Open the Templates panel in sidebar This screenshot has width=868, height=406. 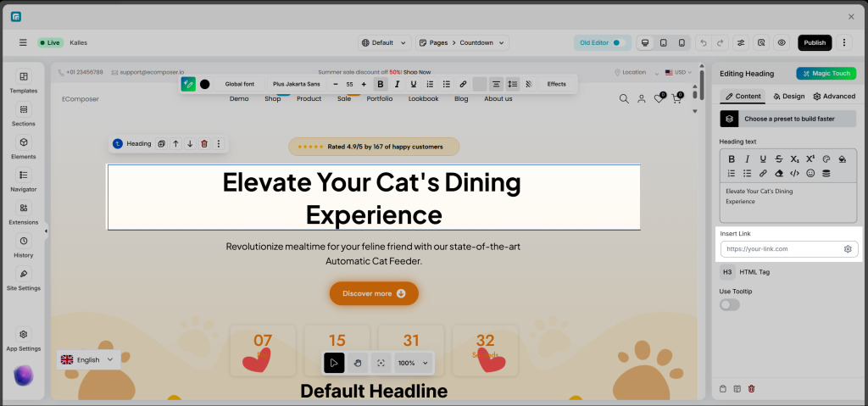point(23,81)
